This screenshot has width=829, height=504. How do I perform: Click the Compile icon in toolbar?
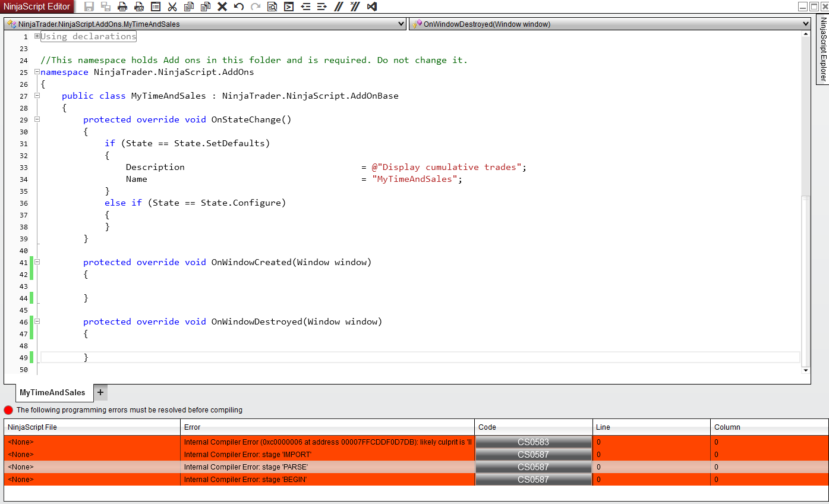click(x=289, y=7)
